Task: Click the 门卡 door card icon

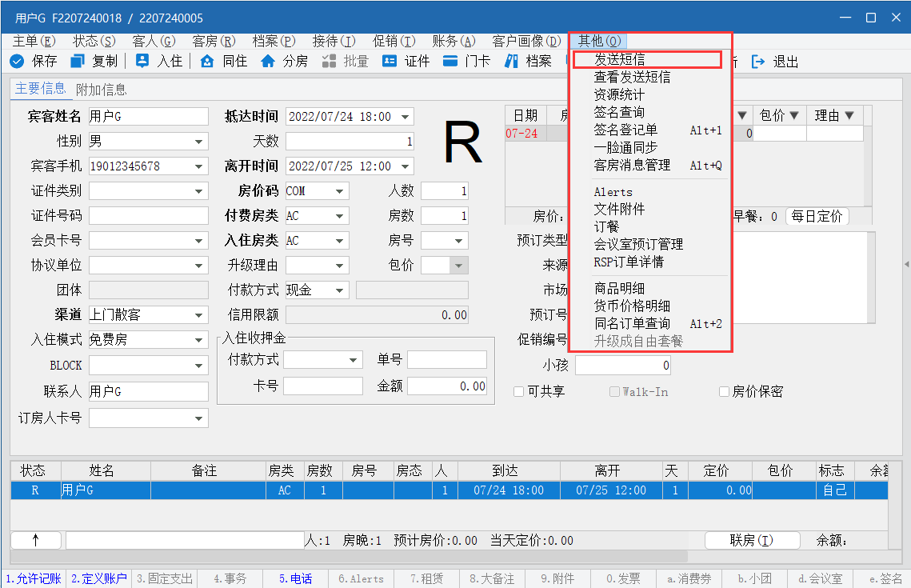Action: click(x=450, y=61)
